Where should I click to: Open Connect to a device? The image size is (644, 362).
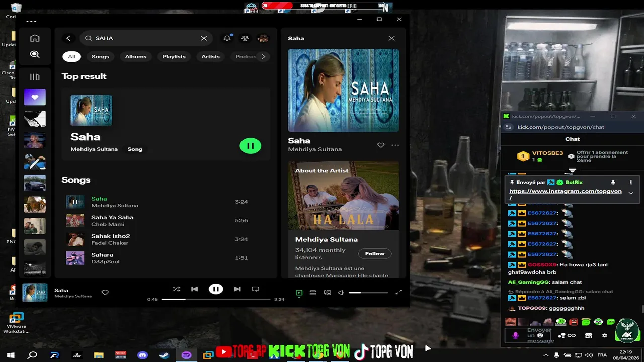click(327, 293)
